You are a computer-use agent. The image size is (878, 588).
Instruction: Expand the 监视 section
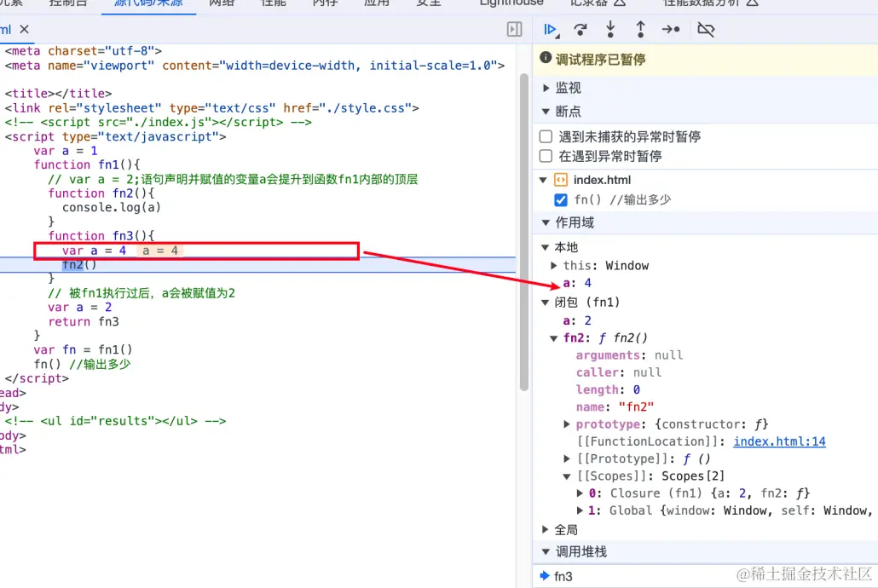click(546, 88)
